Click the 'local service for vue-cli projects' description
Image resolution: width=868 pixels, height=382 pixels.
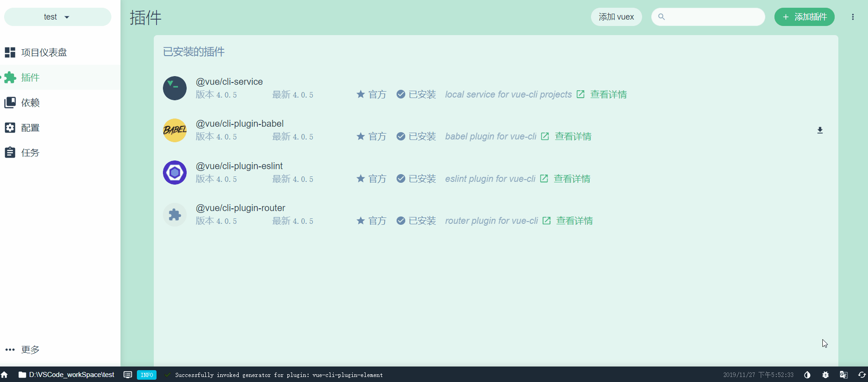508,94
